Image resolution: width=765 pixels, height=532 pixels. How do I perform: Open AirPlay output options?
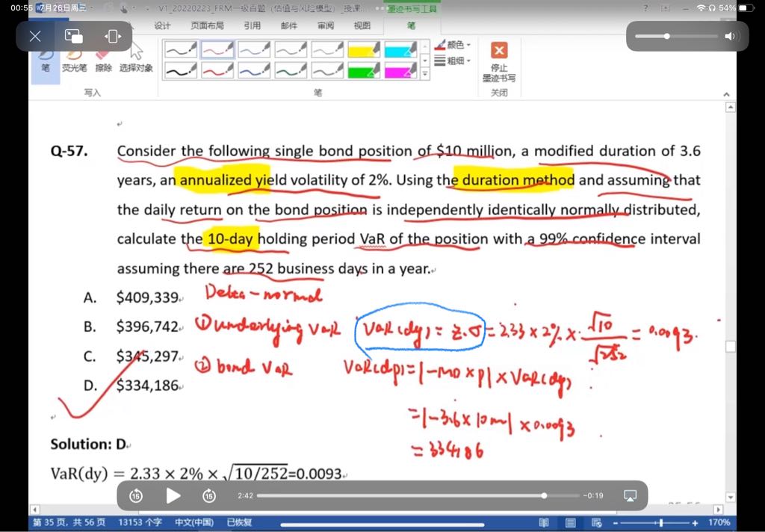tap(629, 495)
